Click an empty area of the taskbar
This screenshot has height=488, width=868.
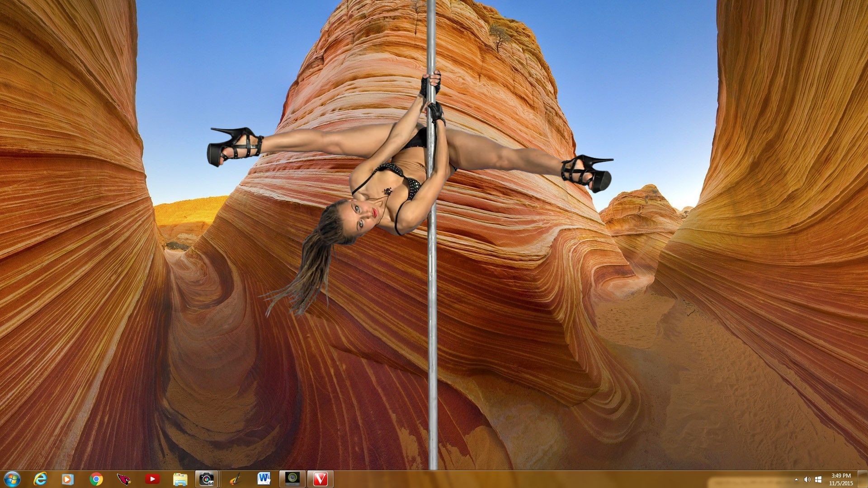coord(542,479)
